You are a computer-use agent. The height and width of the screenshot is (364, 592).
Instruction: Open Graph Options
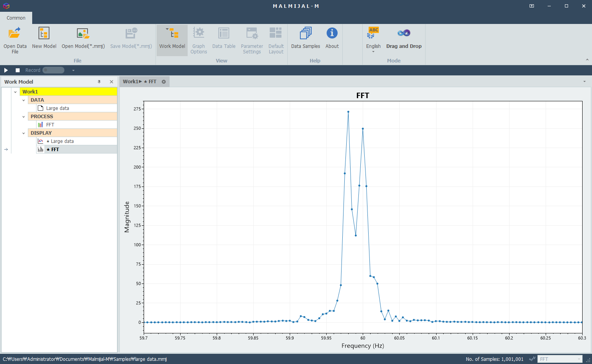click(x=199, y=40)
